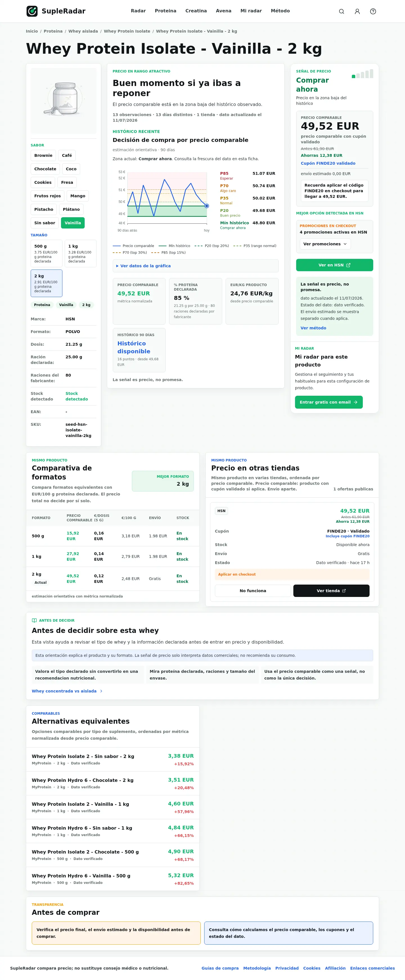Open the Proteina menu item
Viewport: 405px width, 980px height.
pyautogui.click(x=166, y=11)
